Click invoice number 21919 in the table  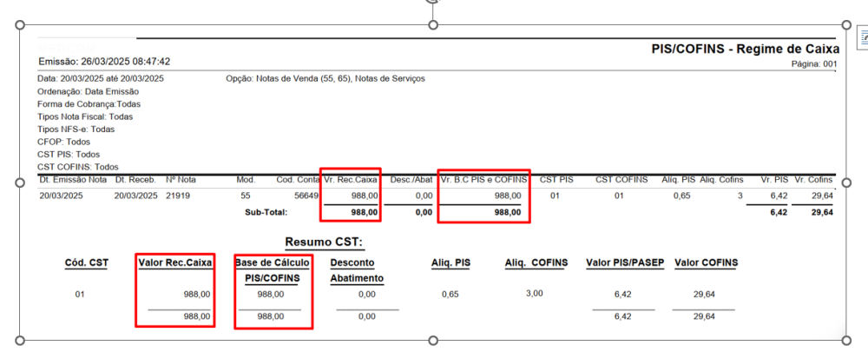pyautogui.click(x=178, y=196)
